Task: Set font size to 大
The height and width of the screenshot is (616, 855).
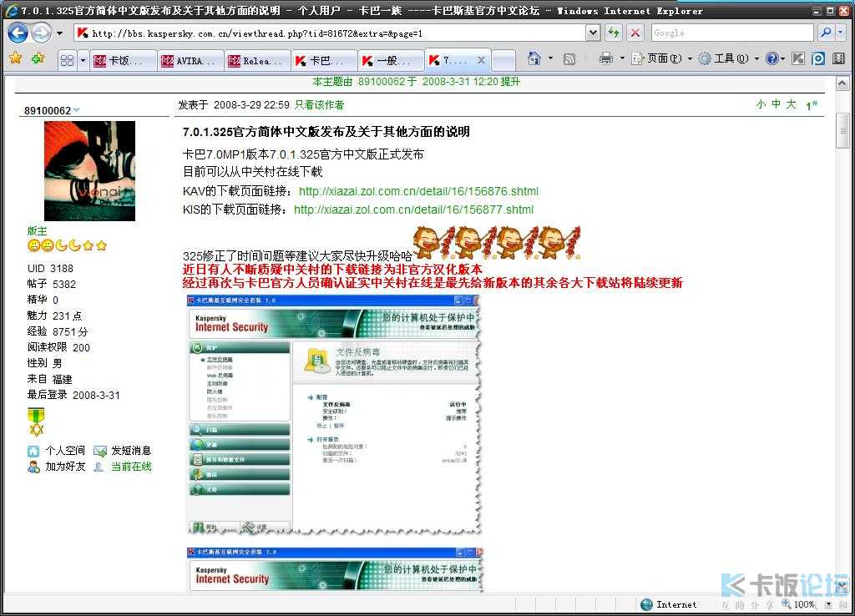Action: click(792, 104)
